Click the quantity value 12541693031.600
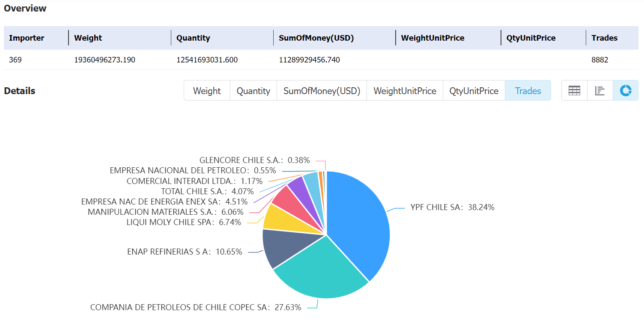 tap(207, 60)
